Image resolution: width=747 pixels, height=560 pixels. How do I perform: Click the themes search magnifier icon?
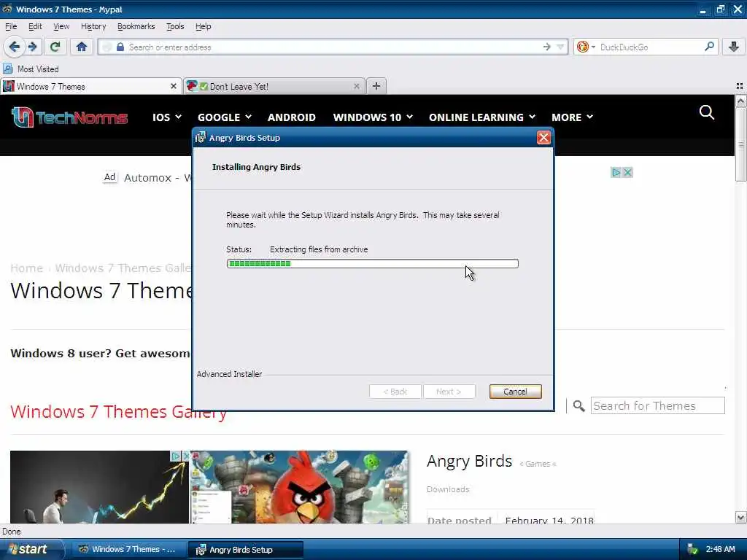(x=578, y=405)
